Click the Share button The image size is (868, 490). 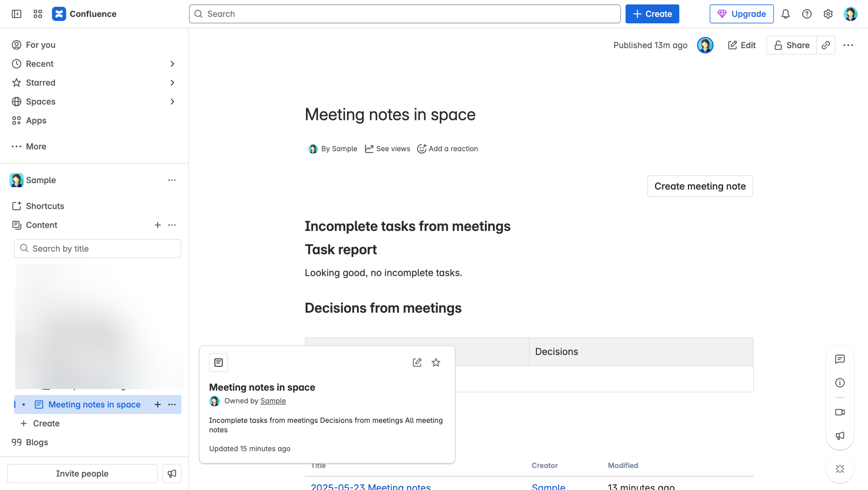pos(791,45)
